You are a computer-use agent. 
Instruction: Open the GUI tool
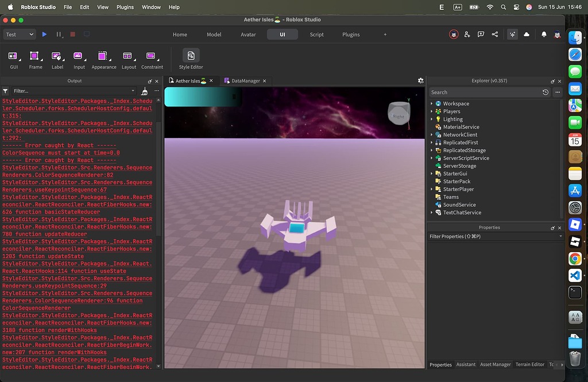(14, 60)
